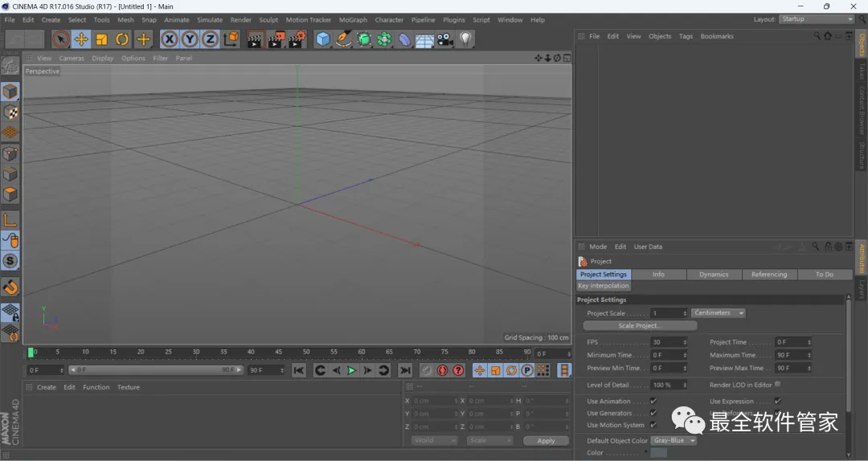
Task: Click the Color swatch in Project Settings
Action: (x=658, y=453)
